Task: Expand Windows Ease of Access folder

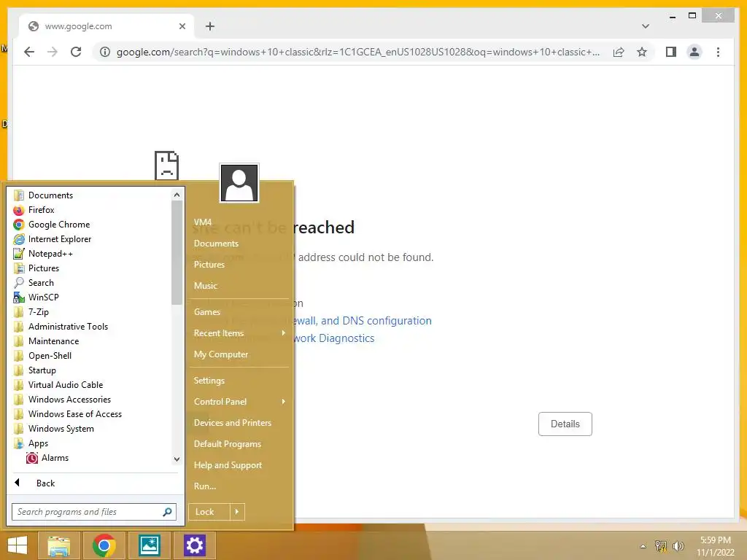Action: [75, 414]
